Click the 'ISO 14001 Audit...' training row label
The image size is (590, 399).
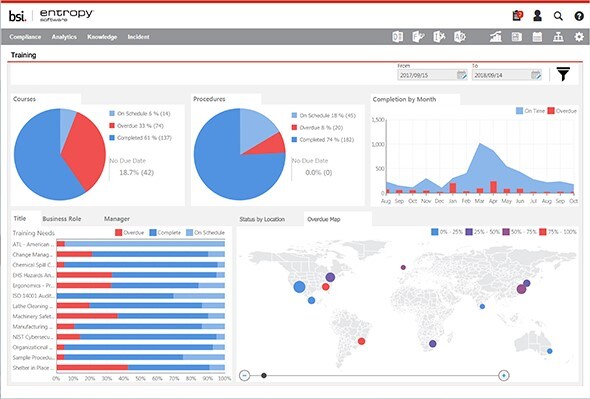click(x=33, y=295)
